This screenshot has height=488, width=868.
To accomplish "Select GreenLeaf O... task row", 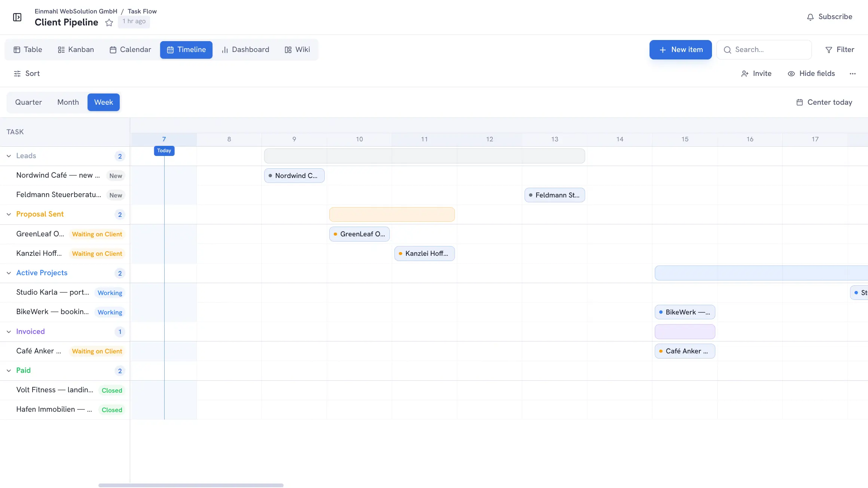I will point(65,234).
